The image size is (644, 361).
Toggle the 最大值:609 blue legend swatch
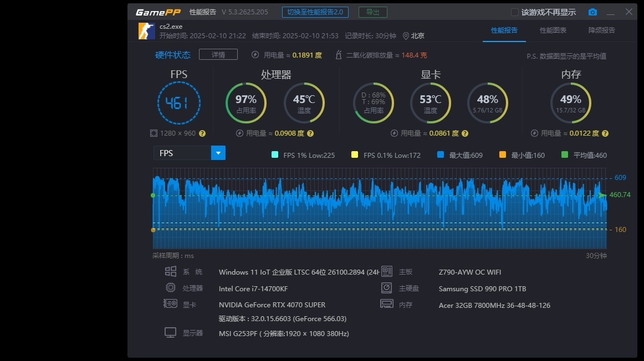coord(441,154)
